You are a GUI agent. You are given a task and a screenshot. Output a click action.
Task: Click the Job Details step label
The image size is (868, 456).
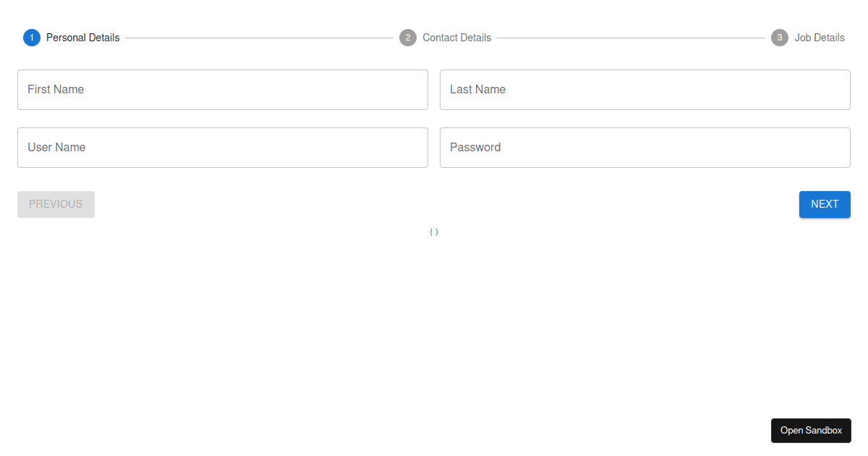point(821,37)
